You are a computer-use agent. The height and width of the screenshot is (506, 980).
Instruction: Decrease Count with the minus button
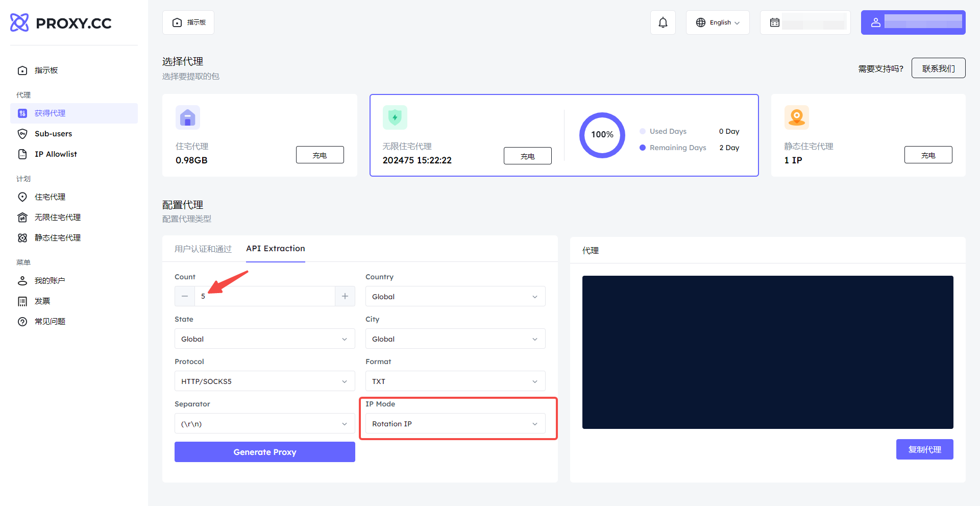coord(185,296)
